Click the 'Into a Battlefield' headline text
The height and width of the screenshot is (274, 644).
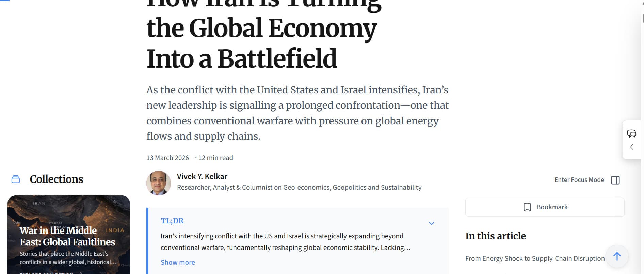pos(242,58)
